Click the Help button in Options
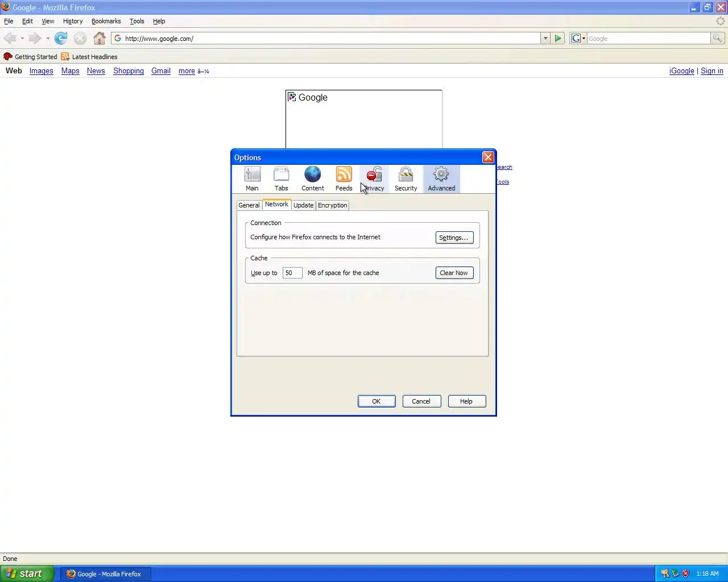The image size is (728, 582). click(467, 401)
